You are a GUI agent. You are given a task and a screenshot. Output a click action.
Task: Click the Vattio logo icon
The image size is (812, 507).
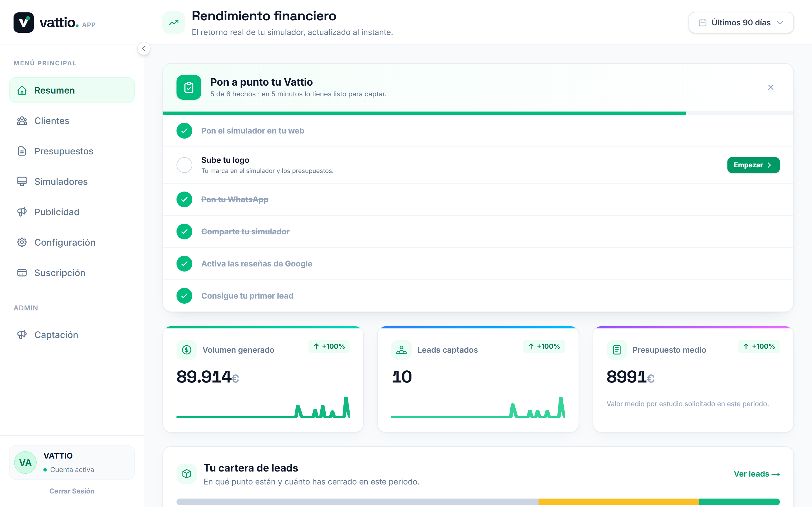(x=23, y=23)
